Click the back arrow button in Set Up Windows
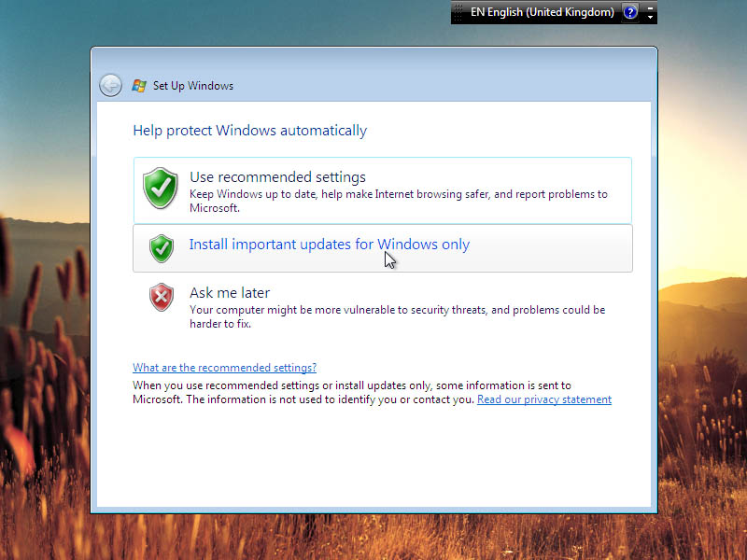Viewport: 747px width, 560px height. click(x=110, y=86)
